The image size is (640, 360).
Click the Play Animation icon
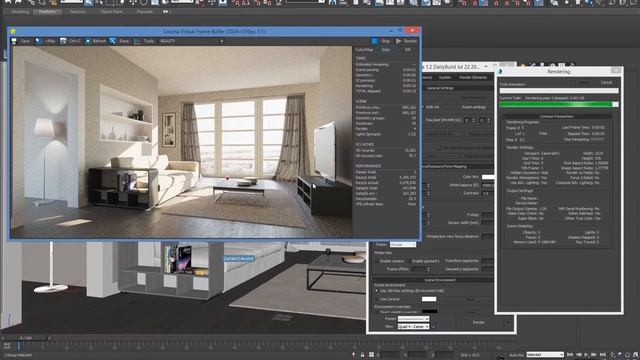(587, 355)
